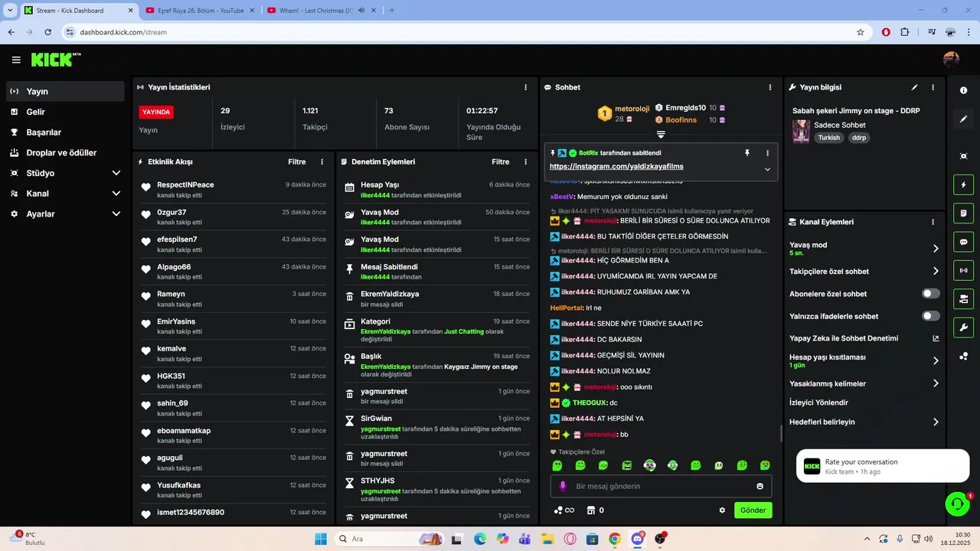Select Yayın in the left sidebar

click(65, 91)
